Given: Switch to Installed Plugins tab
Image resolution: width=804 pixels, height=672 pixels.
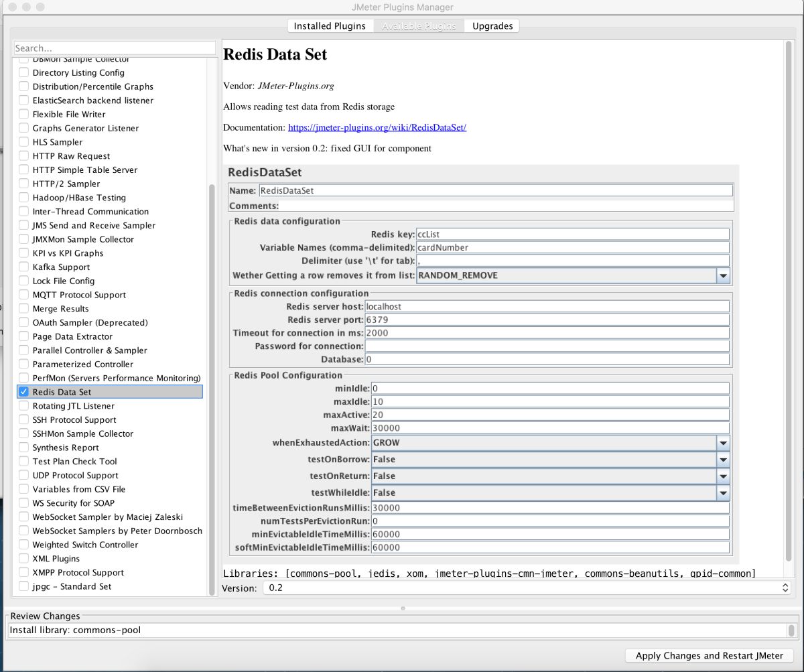Looking at the screenshot, I should click(x=330, y=26).
